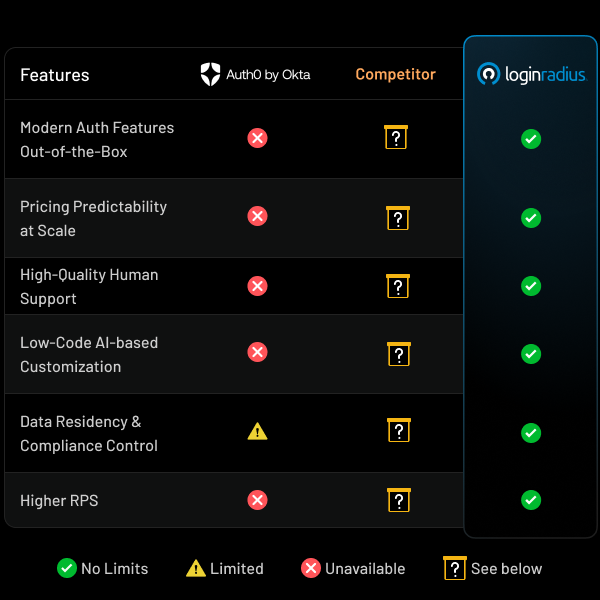Screen dimensions: 600x600
Task: Click the See below legend question box
Action: tap(455, 568)
